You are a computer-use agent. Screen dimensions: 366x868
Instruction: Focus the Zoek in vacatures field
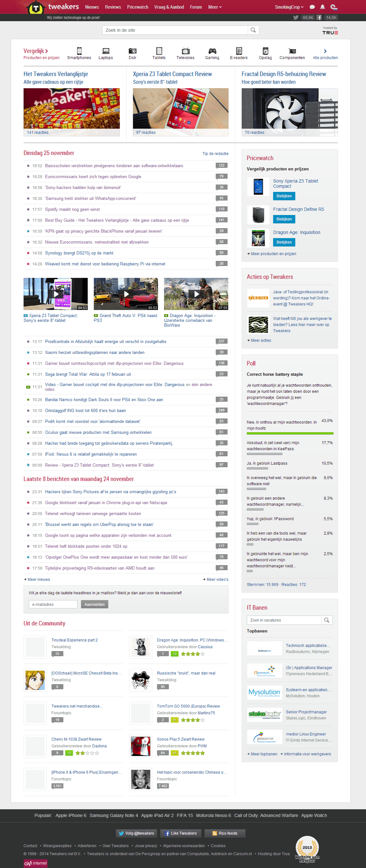284,620
